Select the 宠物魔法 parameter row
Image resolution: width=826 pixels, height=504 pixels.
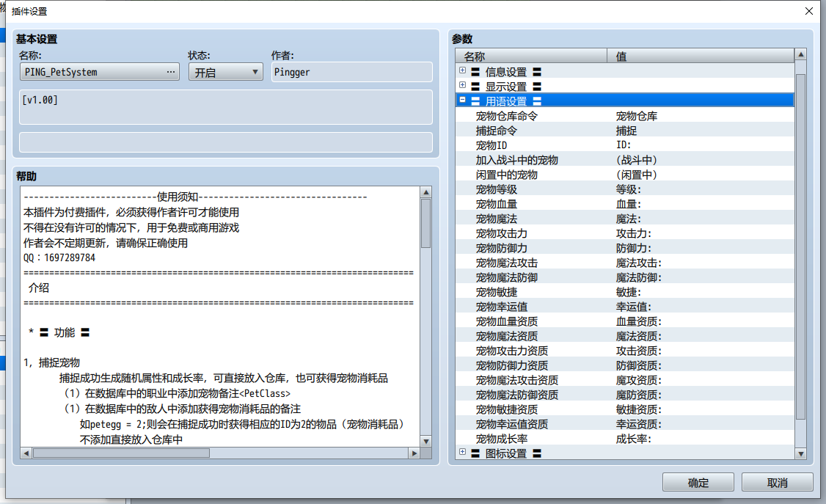coord(625,219)
